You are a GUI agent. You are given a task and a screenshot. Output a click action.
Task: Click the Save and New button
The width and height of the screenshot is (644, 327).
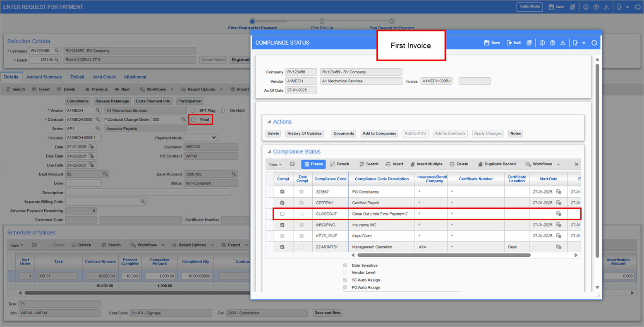pyautogui.click(x=327, y=313)
